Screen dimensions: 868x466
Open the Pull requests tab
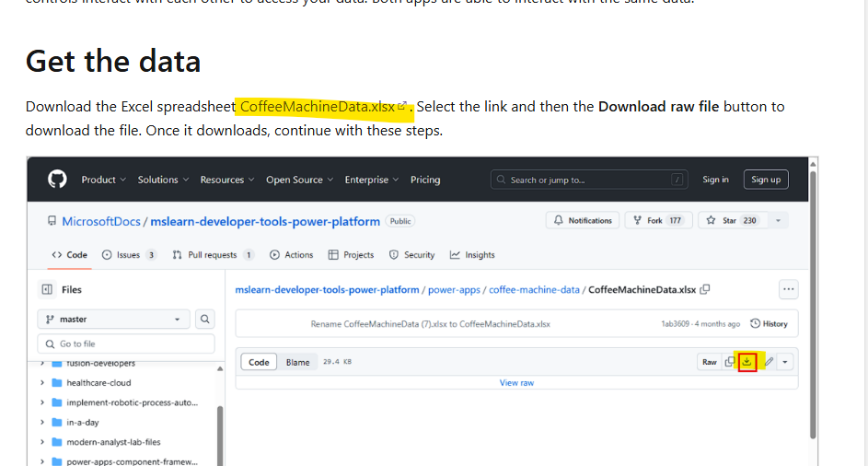(x=214, y=255)
